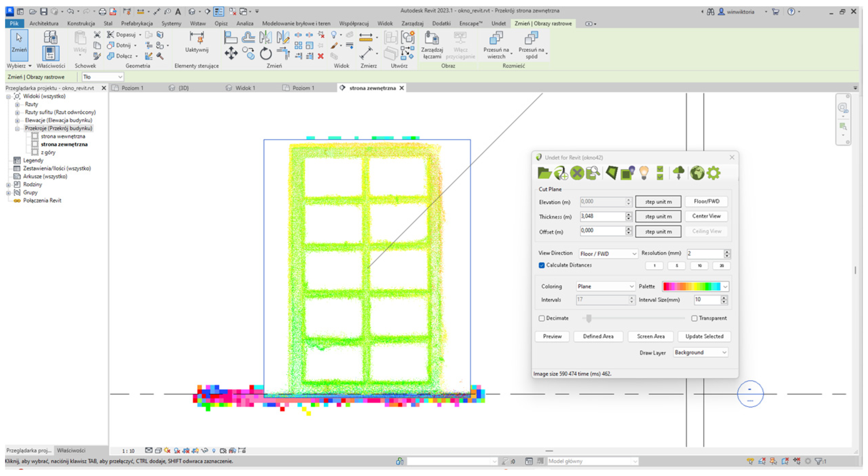
Task: Enable the Decimate checkbox
Action: pos(541,319)
